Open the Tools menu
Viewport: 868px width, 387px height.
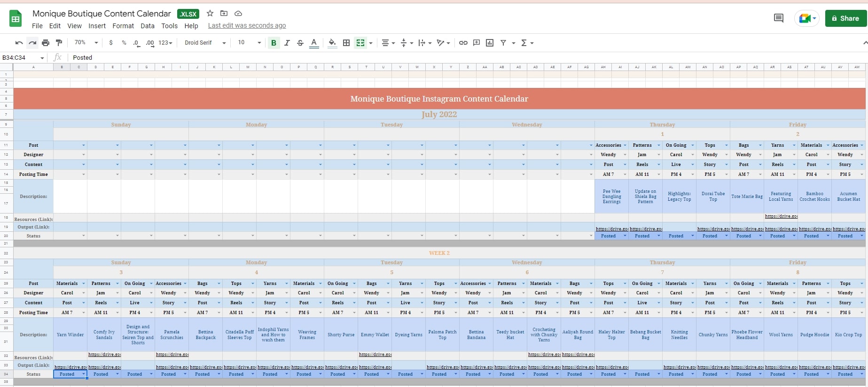(x=169, y=26)
